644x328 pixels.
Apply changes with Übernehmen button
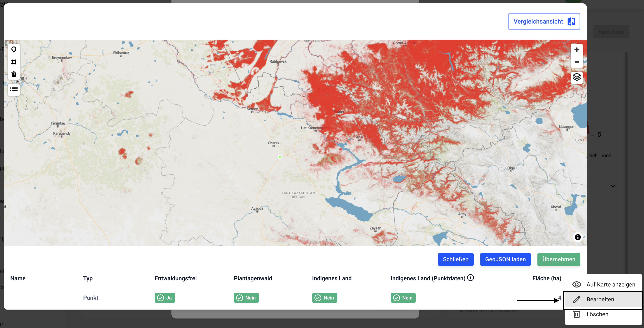559,259
